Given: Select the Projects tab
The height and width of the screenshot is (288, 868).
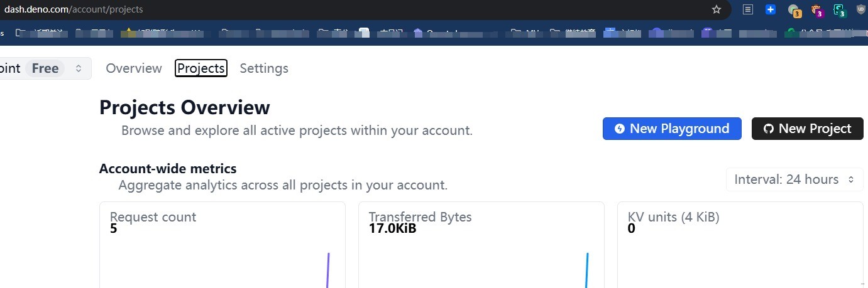Looking at the screenshot, I should (x=201, y=68).
